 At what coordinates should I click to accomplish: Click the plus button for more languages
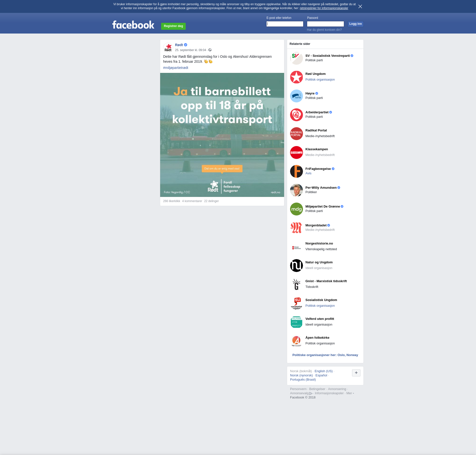(356, 373)
